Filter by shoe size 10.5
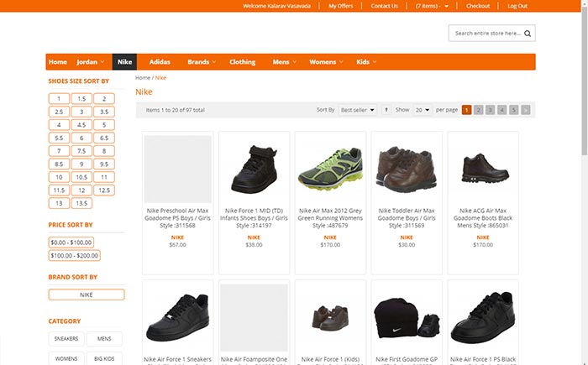 pos(81,177)
